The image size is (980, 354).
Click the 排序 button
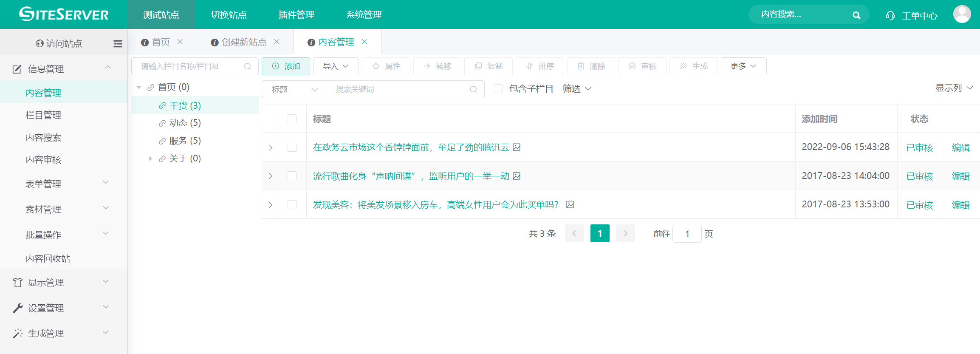539,66
